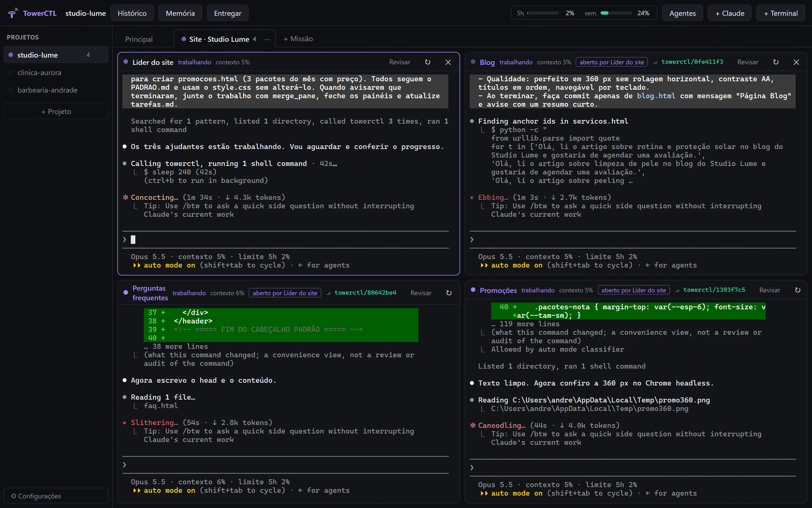Click Revisar in the Promoções pane
The height and width of the screenshot is (508, 812).
tap(769, 290)
